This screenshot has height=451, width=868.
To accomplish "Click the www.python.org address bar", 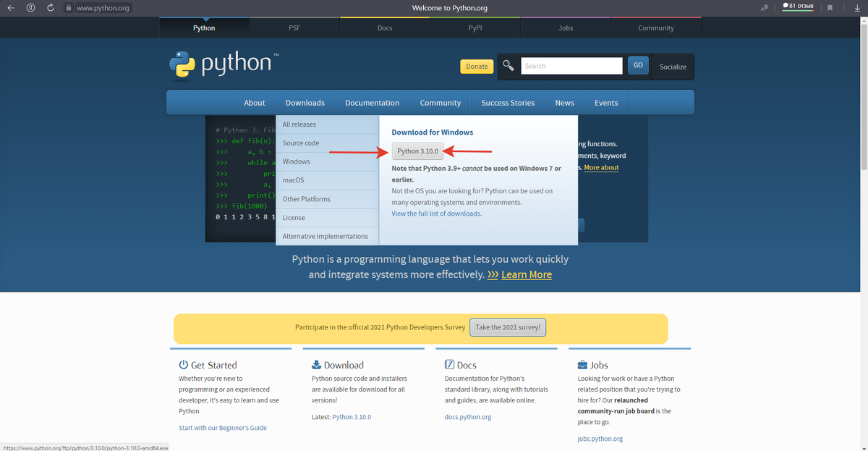I will click(x=103, y=8).
